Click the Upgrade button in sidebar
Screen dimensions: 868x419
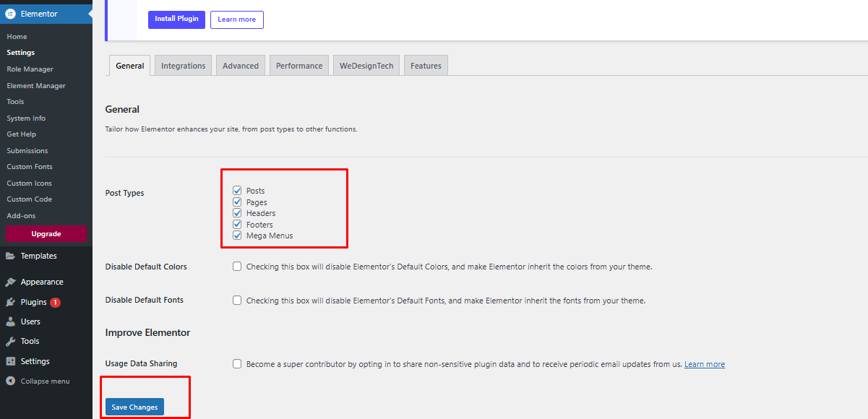coord(46,234)
